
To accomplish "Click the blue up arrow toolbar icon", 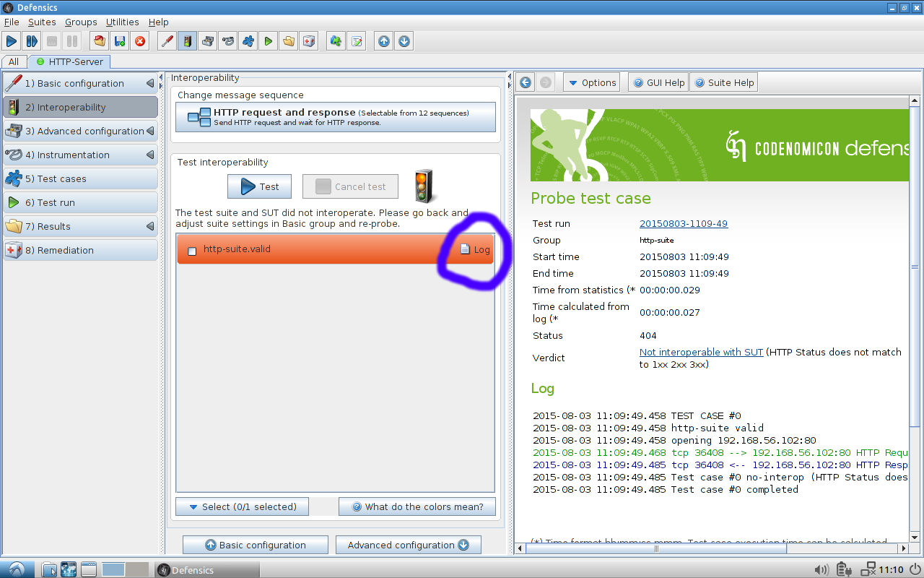I will [384, 41].
